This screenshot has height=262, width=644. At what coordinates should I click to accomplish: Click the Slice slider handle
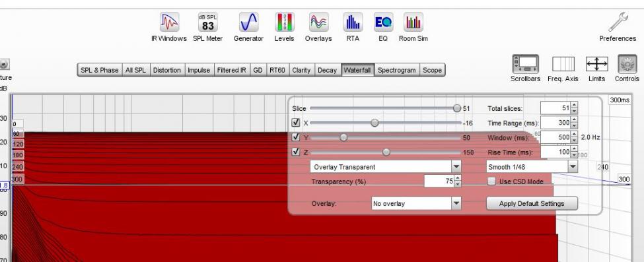coord(456,108)
